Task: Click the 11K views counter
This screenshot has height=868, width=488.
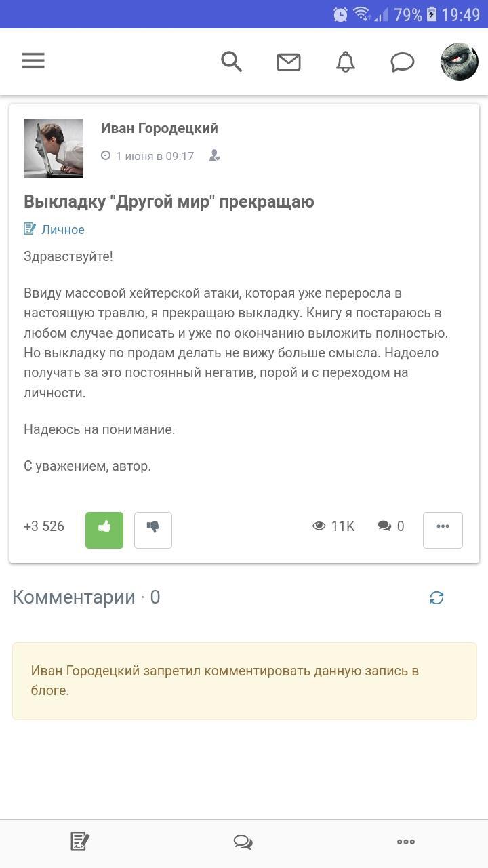Action: (x=333, y=526)
